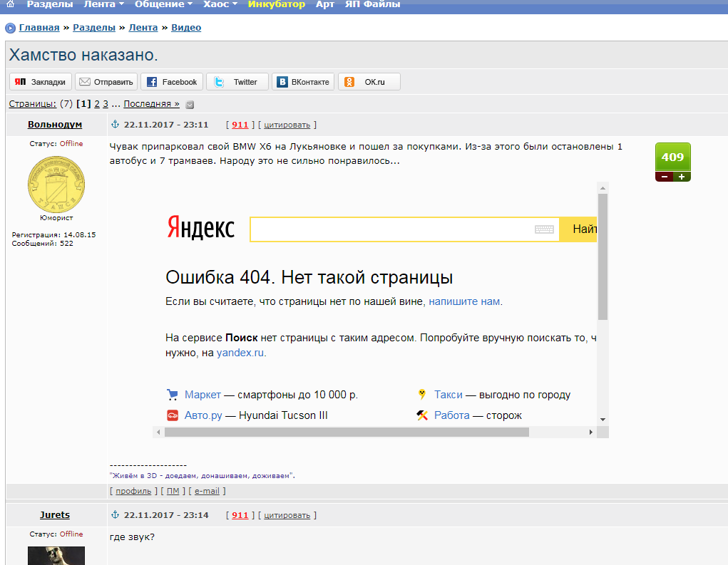Click the Отправить email button

pyautogui.click(x=106, y=82)
